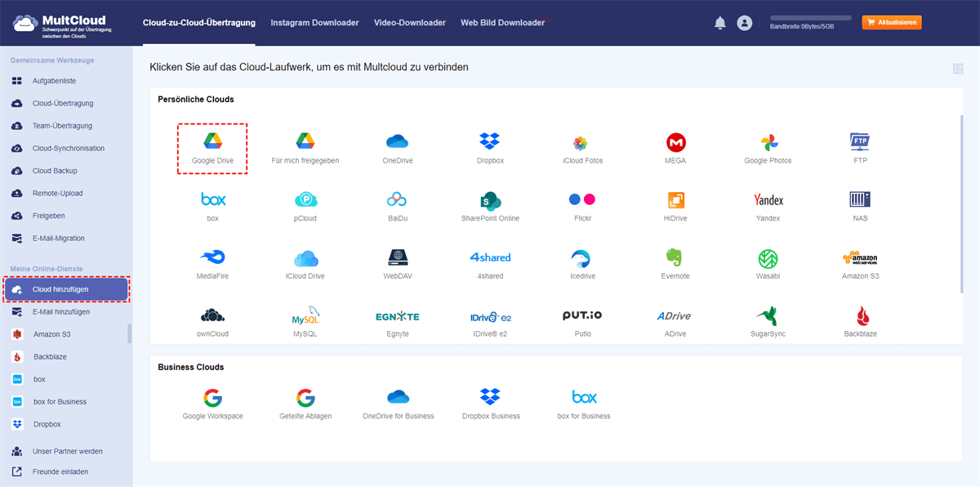Open the notifications bell
Viewport: 980px width, 487px height.
pyautogui.click(x=719, y=22)
